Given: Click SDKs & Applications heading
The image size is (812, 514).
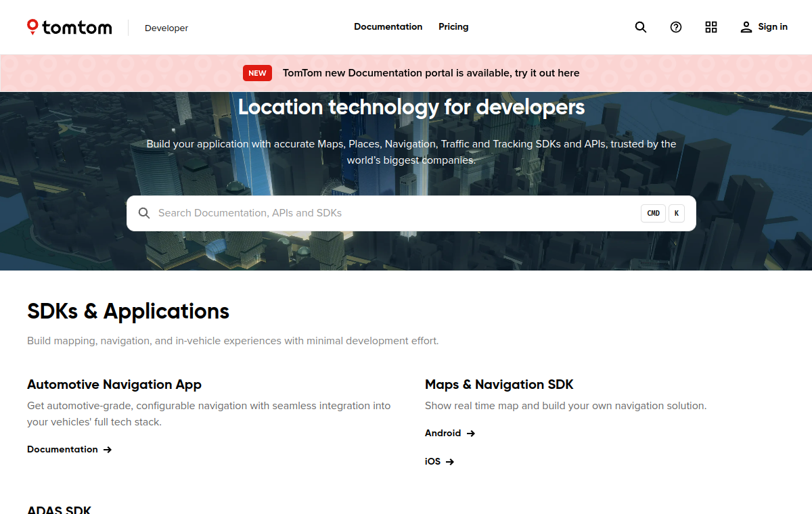Looking at the screenshot, I should pyautogui.click(x=129, y=311).
